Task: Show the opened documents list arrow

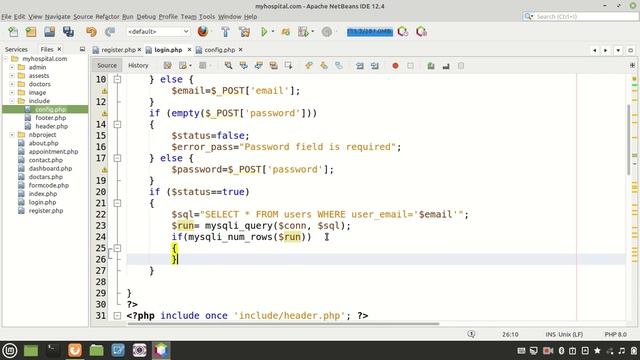Action: pos(618,50)
